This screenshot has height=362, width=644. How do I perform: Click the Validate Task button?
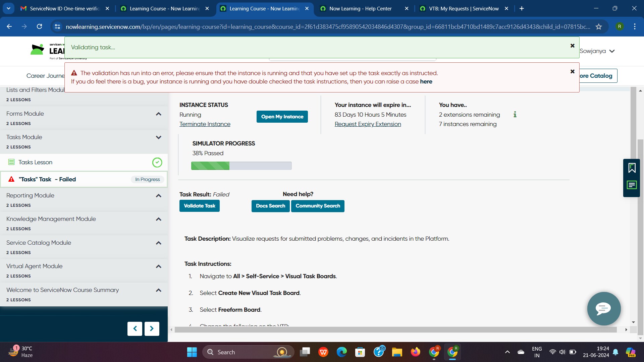pyautogui.click(x=199, y=205)
